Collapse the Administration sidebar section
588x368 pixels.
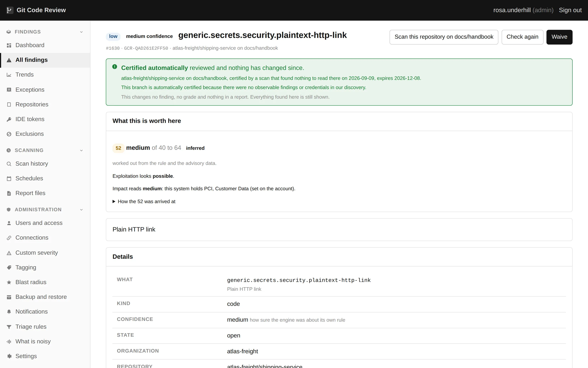tap(81, 210)
